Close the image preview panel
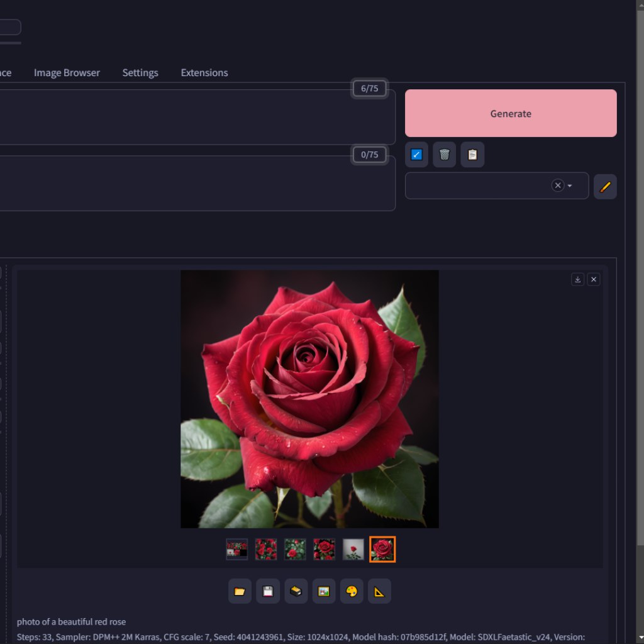This screenshot has width=644, height=644. click(x=594, y=279)
